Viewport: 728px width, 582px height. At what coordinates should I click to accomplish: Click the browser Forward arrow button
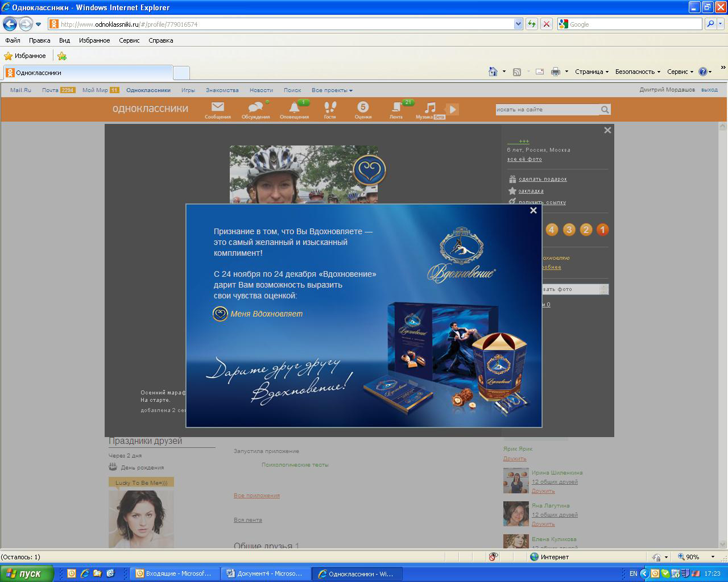point(26,24)
